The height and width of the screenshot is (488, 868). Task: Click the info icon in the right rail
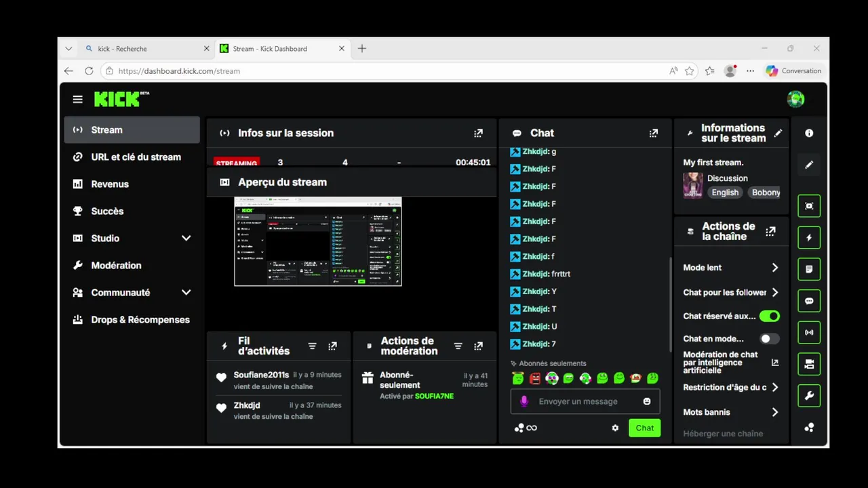tap(809, 134)
